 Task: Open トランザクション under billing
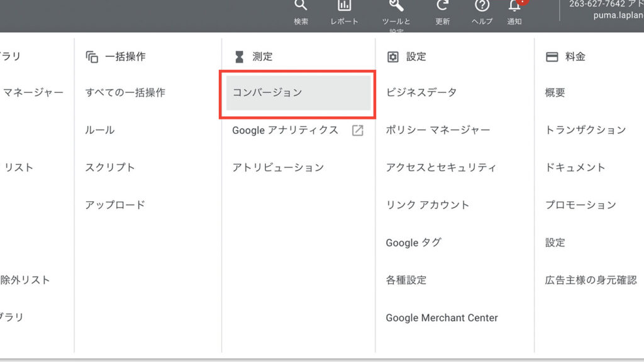click(585, 131)
